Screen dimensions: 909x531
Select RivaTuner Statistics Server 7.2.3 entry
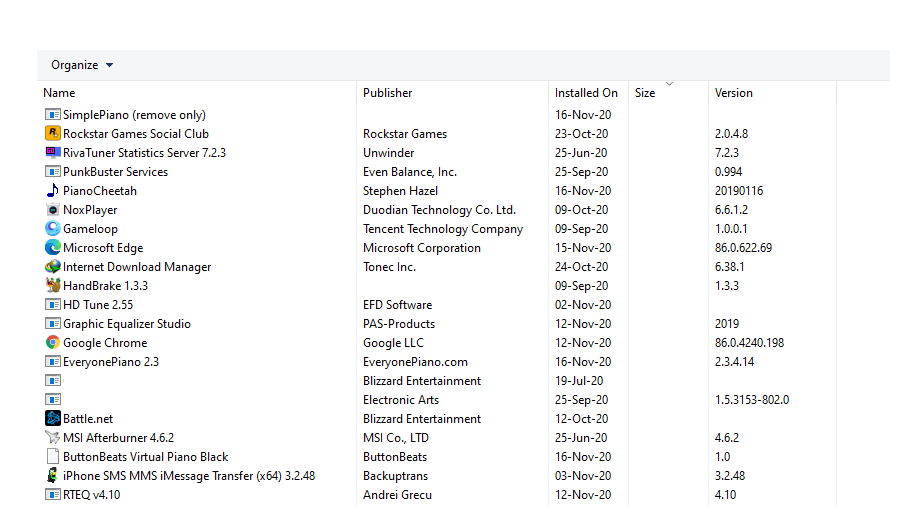coord(144,152)
